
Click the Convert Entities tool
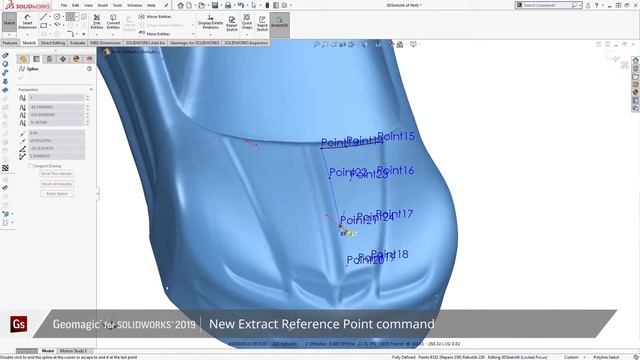pos(113,22)
